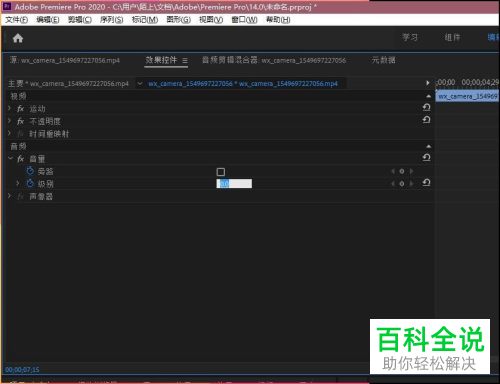Image resolution: width=500 pixels, height=384 pixels.
Task: Select the 主要 master clip label
Action: (68, 83)
